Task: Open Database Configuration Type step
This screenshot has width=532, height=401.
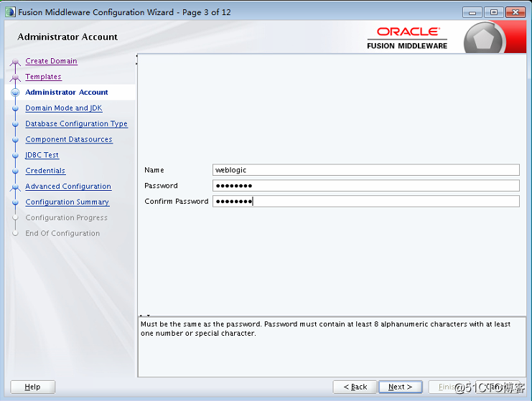Action: coord(76,123)
